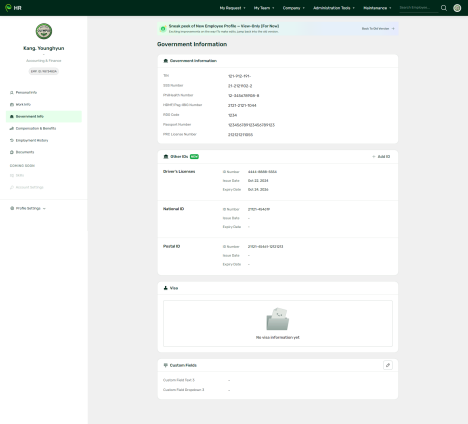Click the Government Information page heading
Image resolution: width=468 pixels, height=424 pixels.
[x=192, y=44]
